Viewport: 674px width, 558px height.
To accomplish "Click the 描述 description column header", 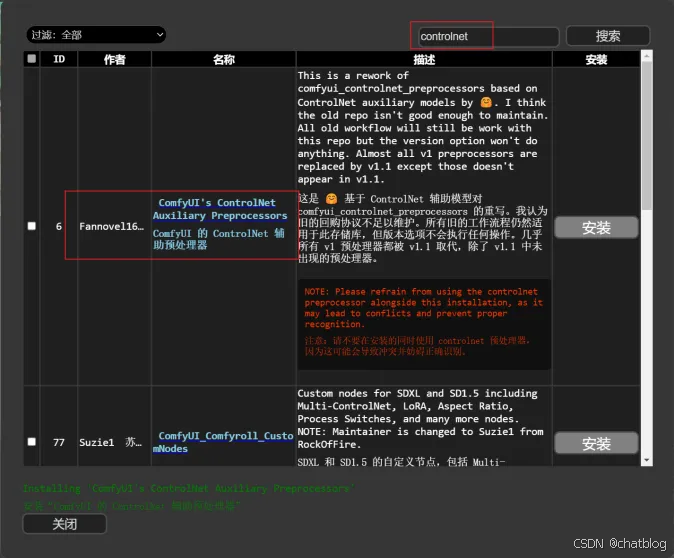I will [x=424, y=59].
